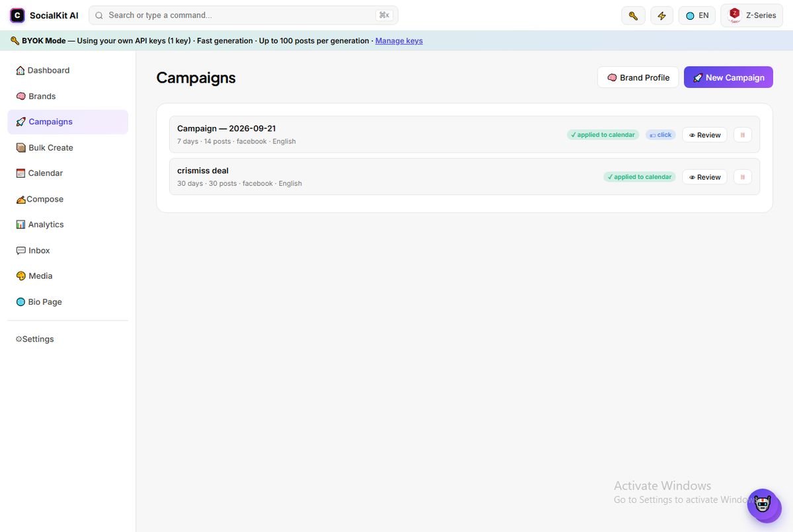Viewport: 793px width, 532px height.
Task: Delete the crismiss deal campaign
Action: point(742,177)
